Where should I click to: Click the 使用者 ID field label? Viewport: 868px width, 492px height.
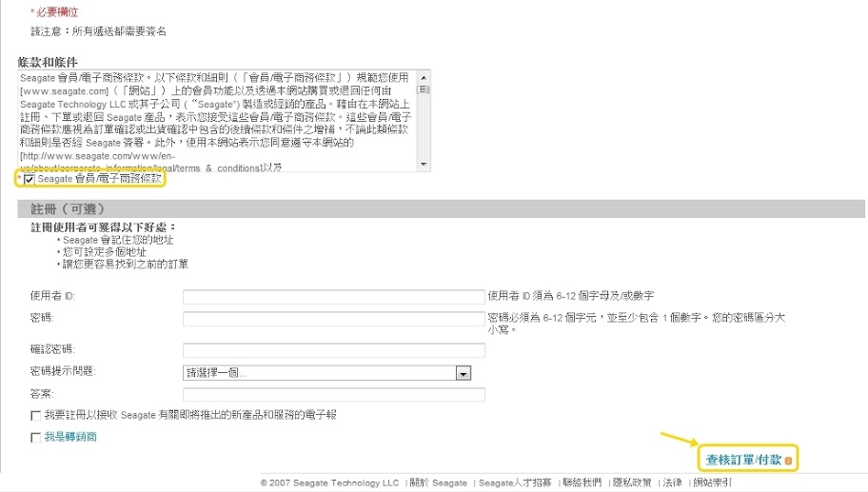click(x=52, y=296)
